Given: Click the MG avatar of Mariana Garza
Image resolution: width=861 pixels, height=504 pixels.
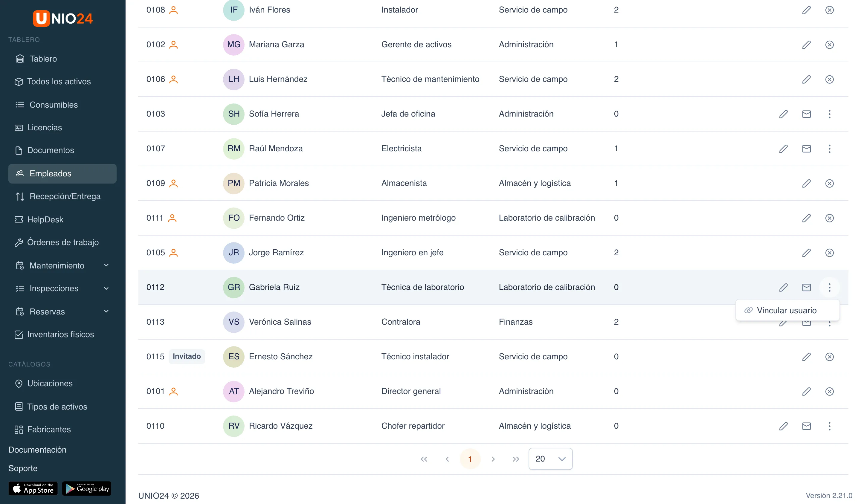Looking at the screenshot, I should tap(233, 45).
